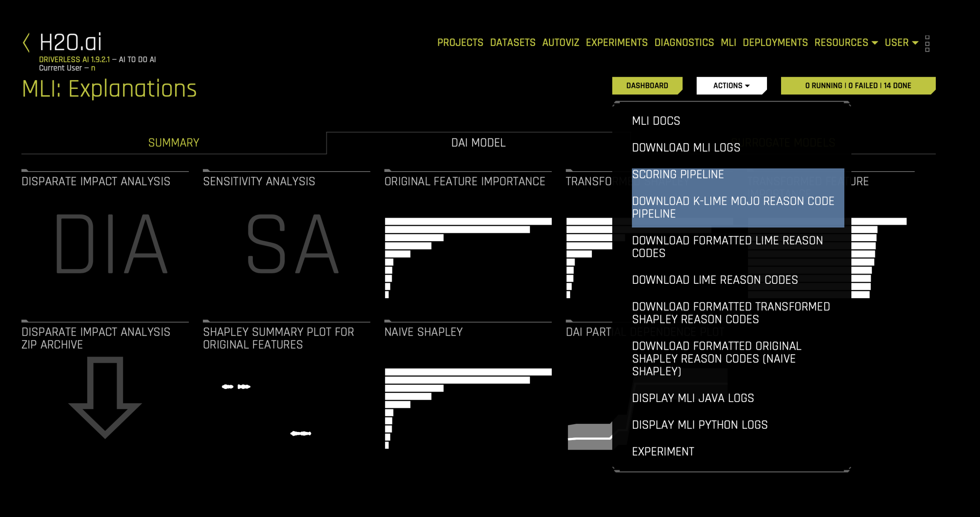Image resolution: width=980 pixels, height=517 pixels.
Task: Open Original Feature Importance bar chart
Action: pyautogui.click(x=468, y=257)
